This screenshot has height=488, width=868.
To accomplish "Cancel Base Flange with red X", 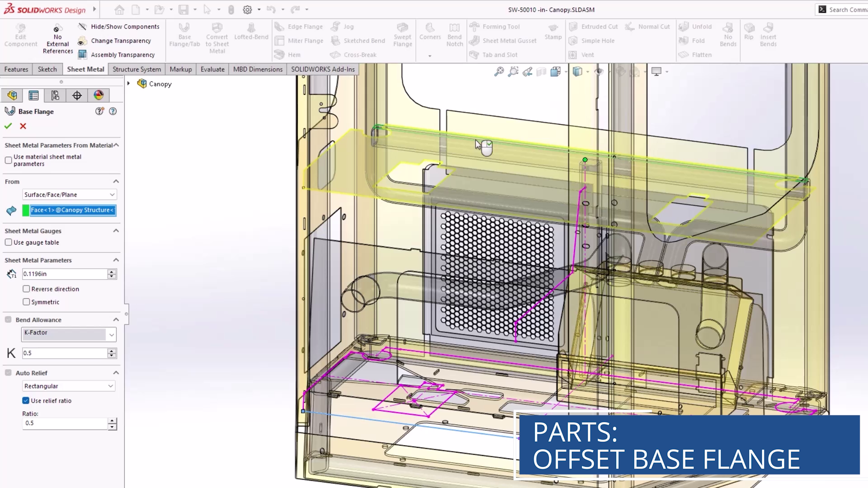I will [x=23, y=126].
